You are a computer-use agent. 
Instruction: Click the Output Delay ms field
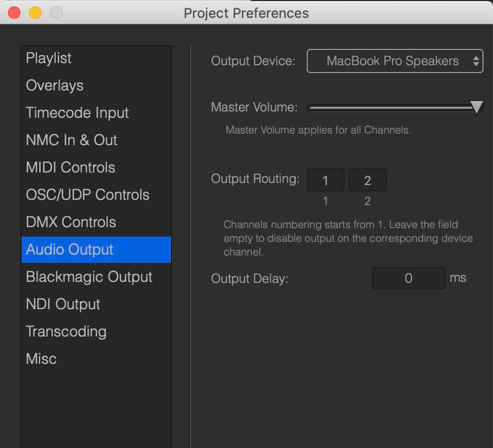click(408, 278)
